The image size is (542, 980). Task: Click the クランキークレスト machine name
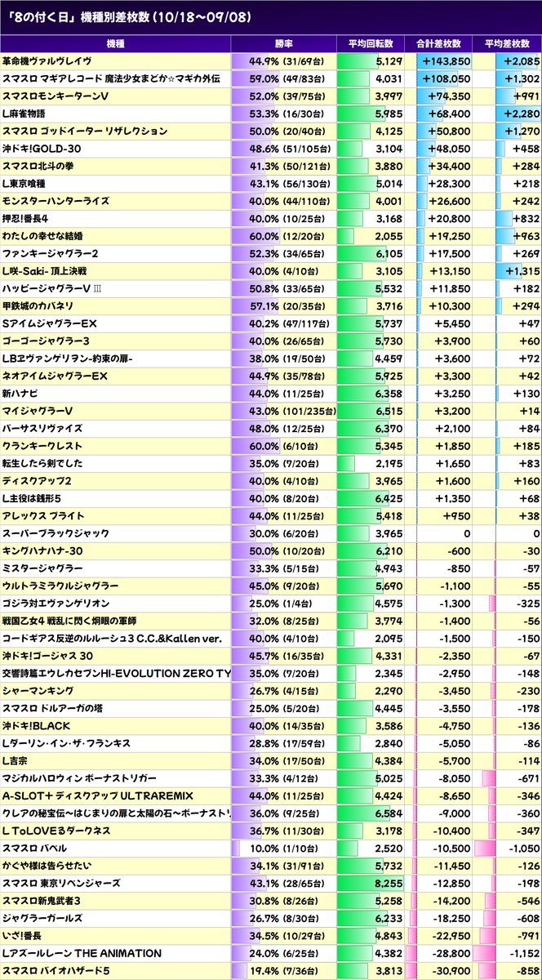[43, 445]
